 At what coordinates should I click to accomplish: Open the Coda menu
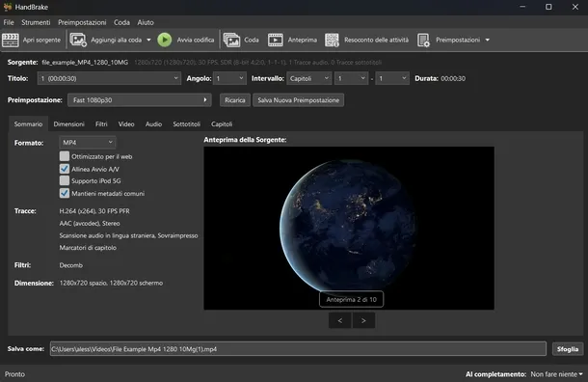(121, 22)
